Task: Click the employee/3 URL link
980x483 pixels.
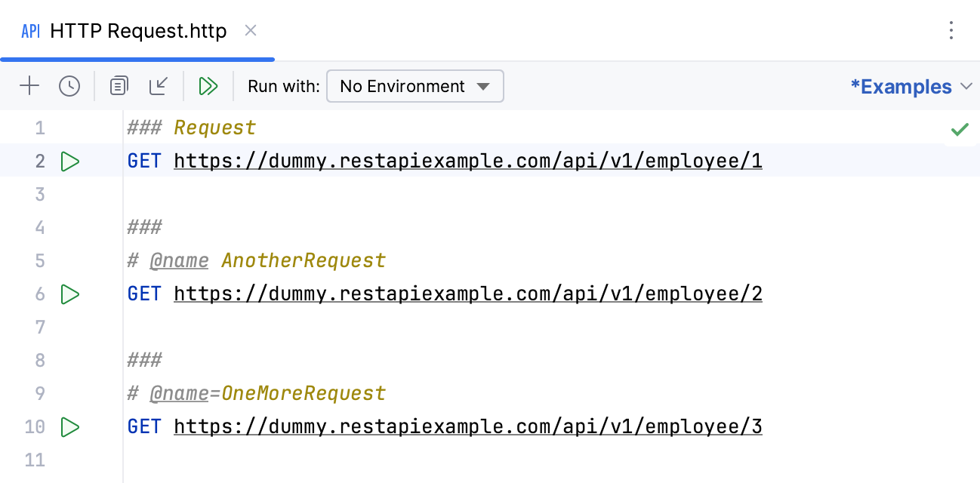Action: pyautogui.click(x=467, y=426)
